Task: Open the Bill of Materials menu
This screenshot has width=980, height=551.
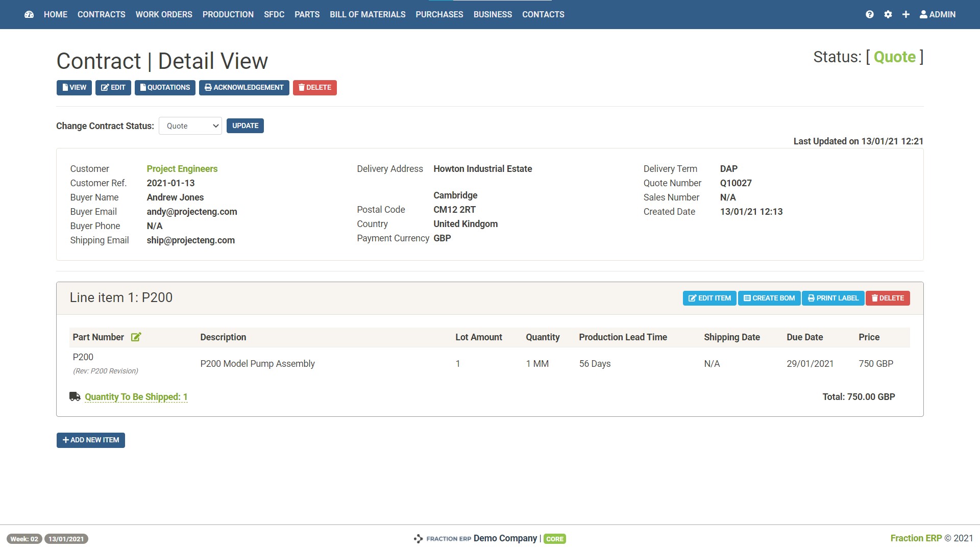Action: click(367, 14)
